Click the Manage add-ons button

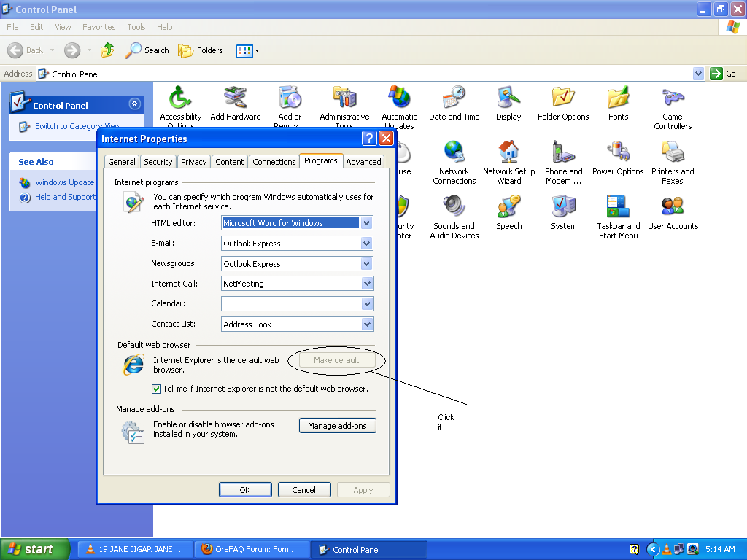[x=337, y=426]
